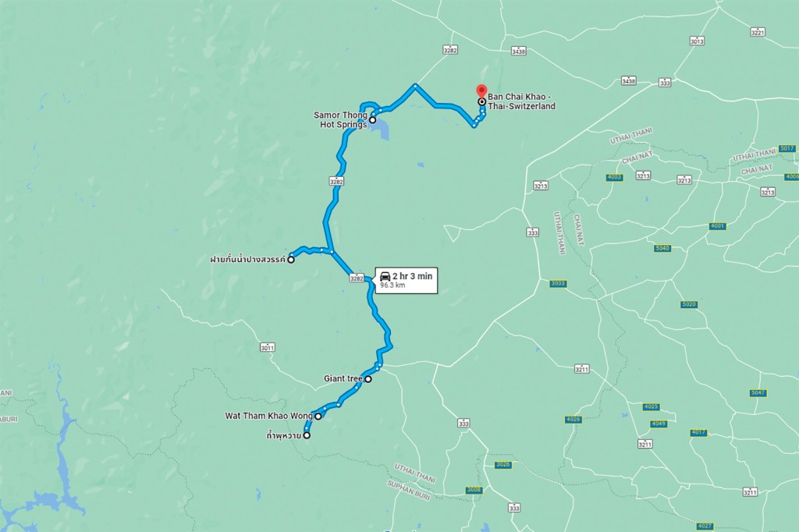Click the blue 5040 road shield
The height and width of the screenshot is (532, 799).
(662, 248)
